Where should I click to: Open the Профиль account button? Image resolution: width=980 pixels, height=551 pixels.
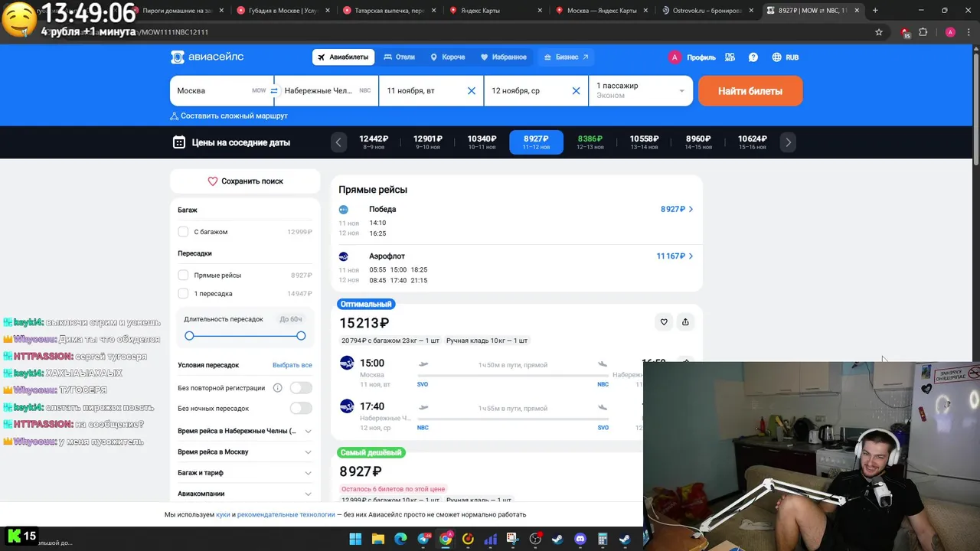(x=692, y=57)
